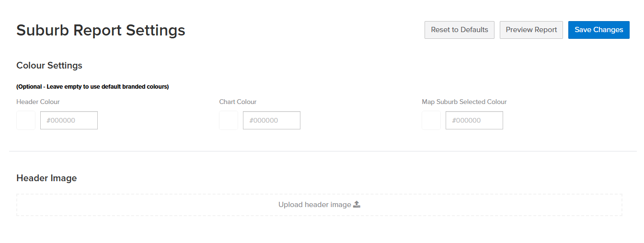Click the Suburb Report Settings page title
644x243 pixels.
tap(101, 30)
